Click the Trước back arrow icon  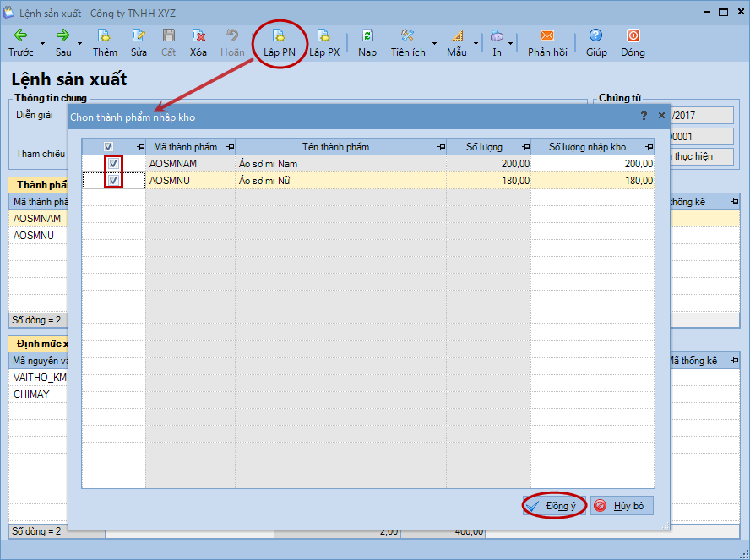click(x=20, y=36)
